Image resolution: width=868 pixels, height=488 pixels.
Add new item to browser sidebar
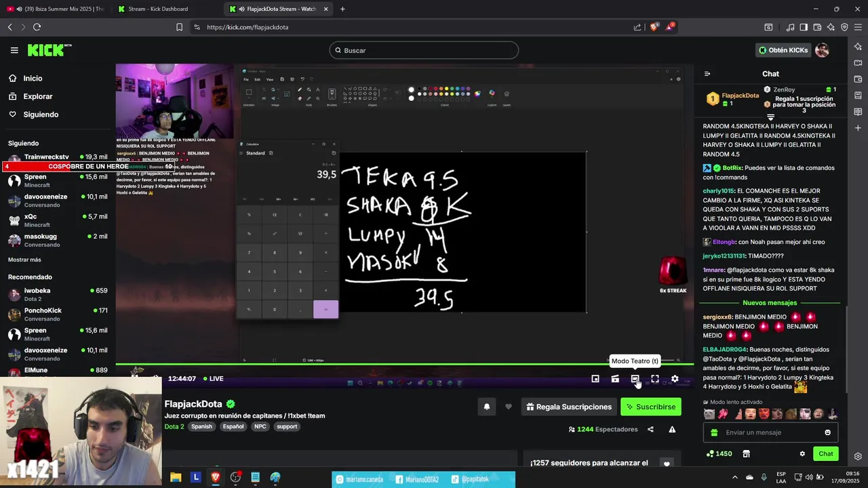tap(858, 127)
